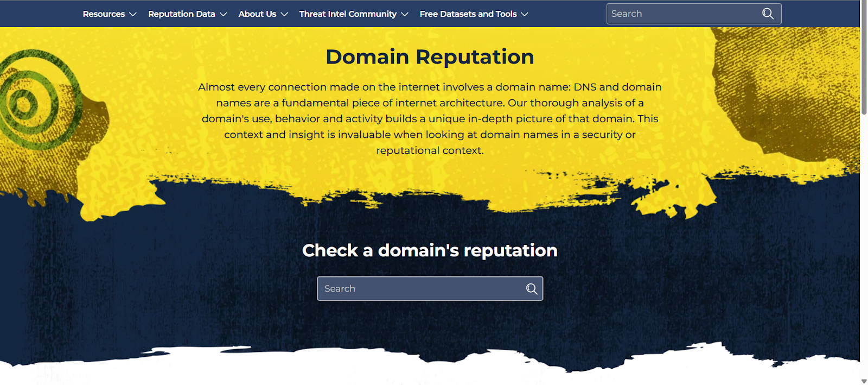Click the magnifier icon in the top search bar
Screen dimensions: 868x385
click(768, 14)
